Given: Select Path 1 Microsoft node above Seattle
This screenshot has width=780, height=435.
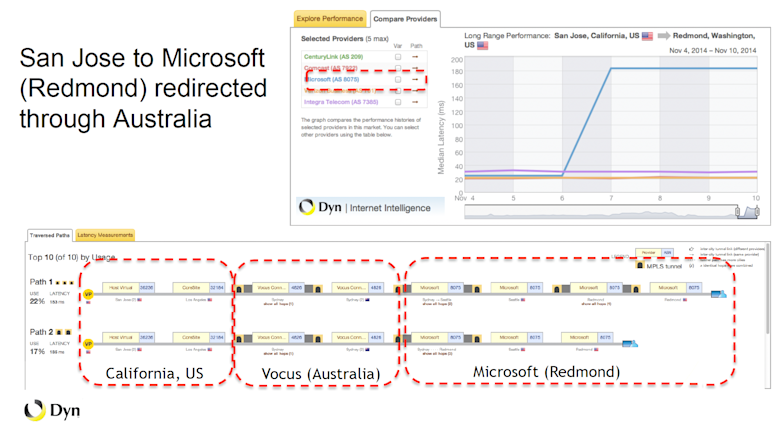Looking at the screenshot, I should point(516,288).
